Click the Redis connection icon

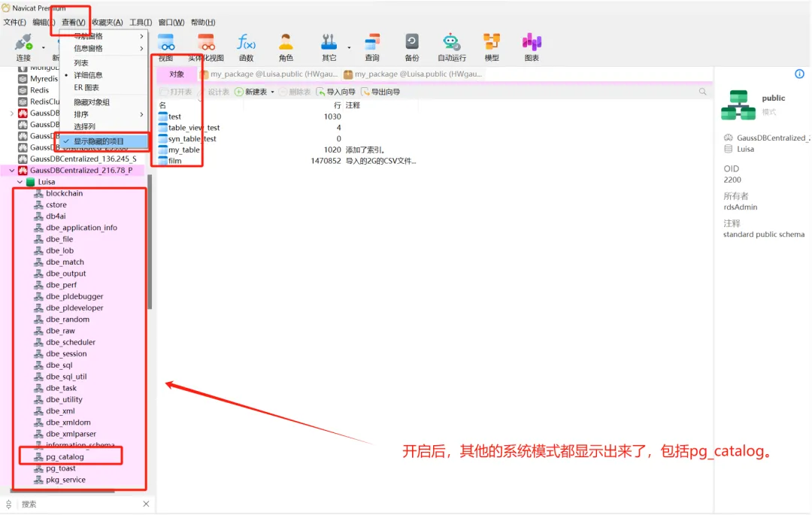point(23,90)
